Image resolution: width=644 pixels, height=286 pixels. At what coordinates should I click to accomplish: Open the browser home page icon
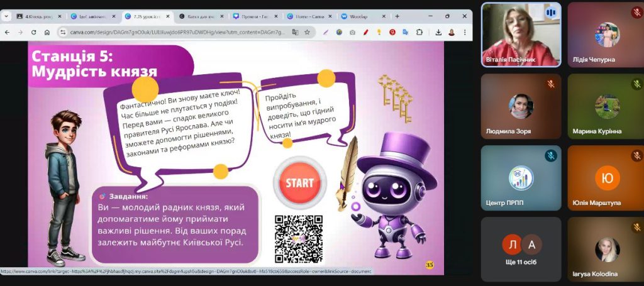pyautogui.click(x=47, y=31)
